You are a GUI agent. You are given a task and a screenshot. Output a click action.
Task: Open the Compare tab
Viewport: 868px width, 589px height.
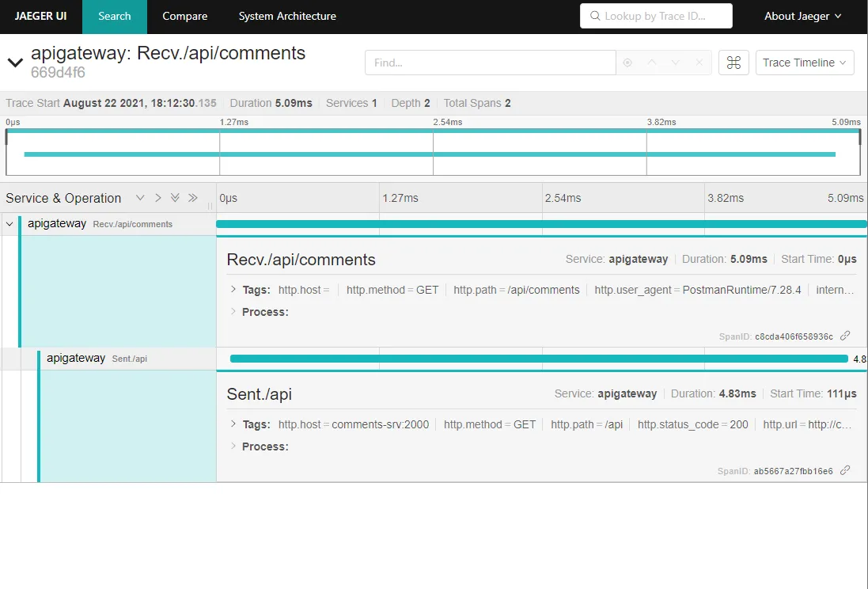tap(185, 17)
